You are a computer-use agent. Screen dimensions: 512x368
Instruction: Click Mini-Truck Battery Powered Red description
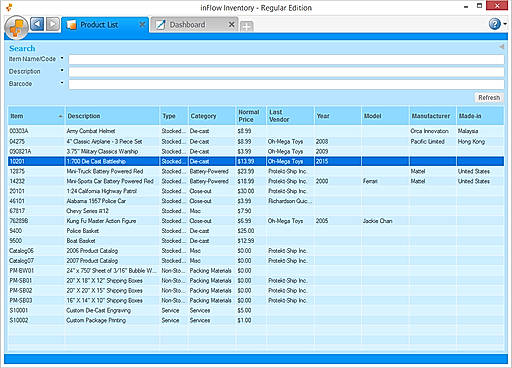tap(105, 171)
